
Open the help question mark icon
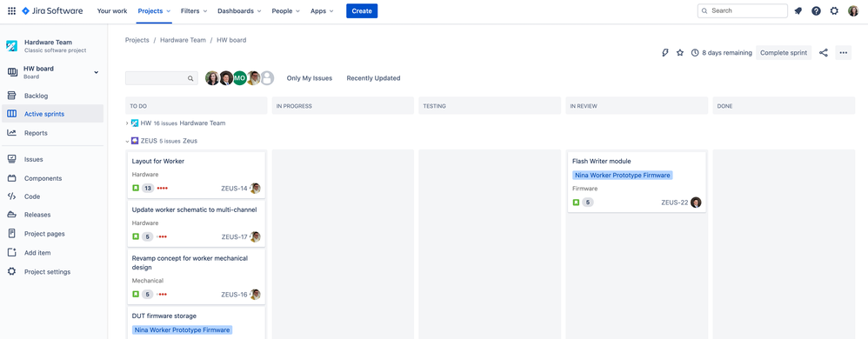coord(816,10)
